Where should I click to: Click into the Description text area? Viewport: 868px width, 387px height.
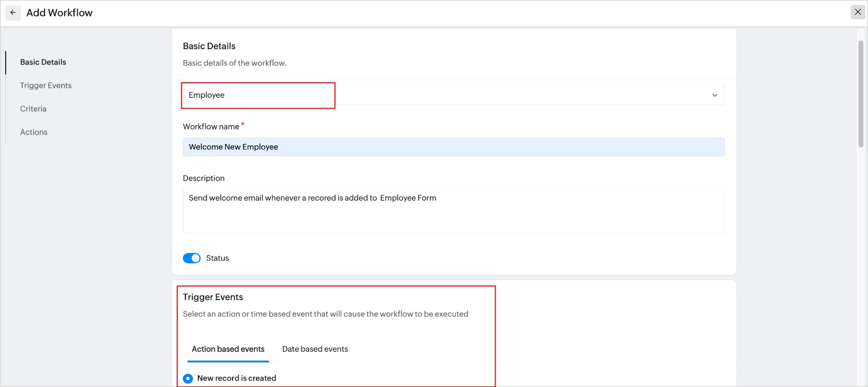click(453, 211)
